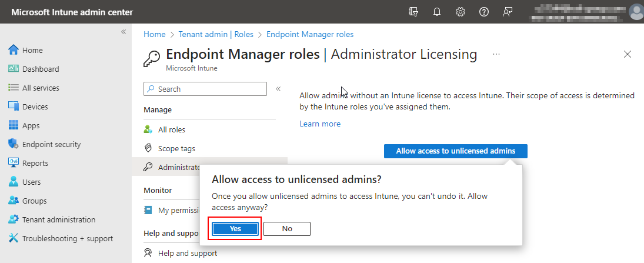The width and height of the screenshot is (644, 263).
Task: Close the Administrator Licensing blade
Action: click(627, 54)
